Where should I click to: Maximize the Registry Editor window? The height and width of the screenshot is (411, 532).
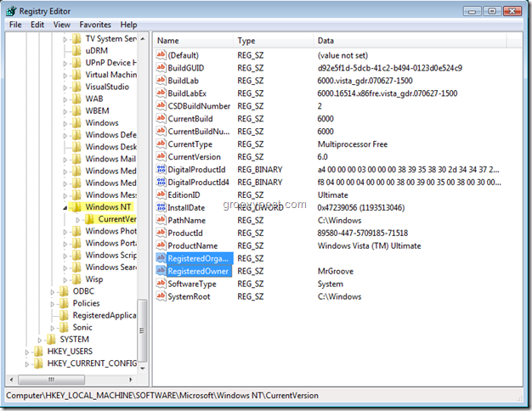(492, 11)
